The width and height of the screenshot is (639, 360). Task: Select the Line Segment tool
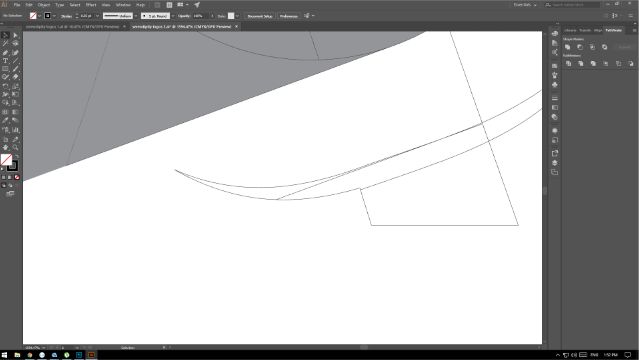point(15,61)
